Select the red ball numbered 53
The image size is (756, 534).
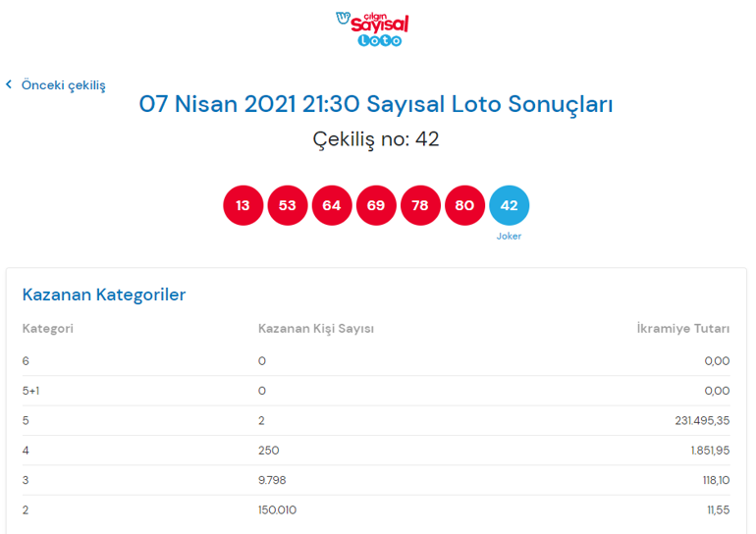click(288, 205)
